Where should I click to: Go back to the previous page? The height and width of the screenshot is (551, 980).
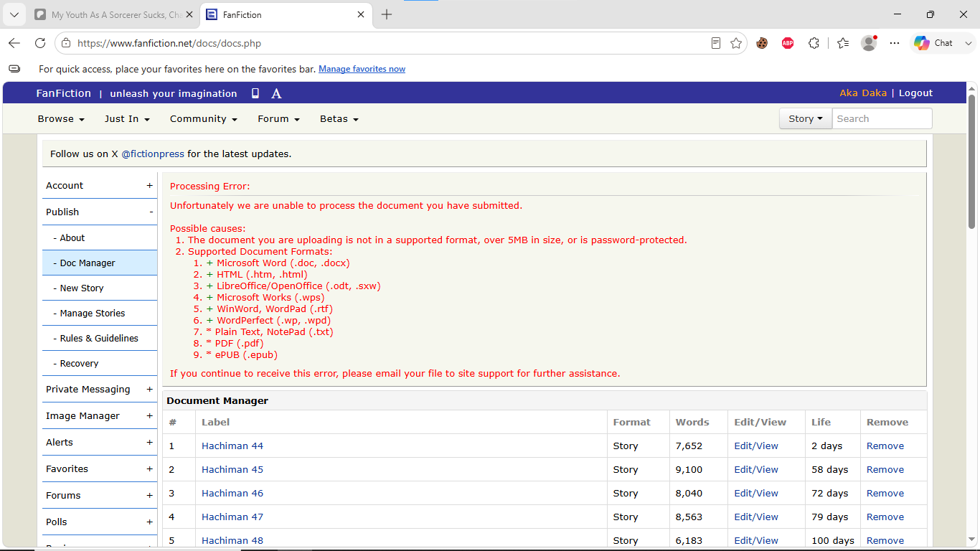pyautogui.click(x=14, y=43)
